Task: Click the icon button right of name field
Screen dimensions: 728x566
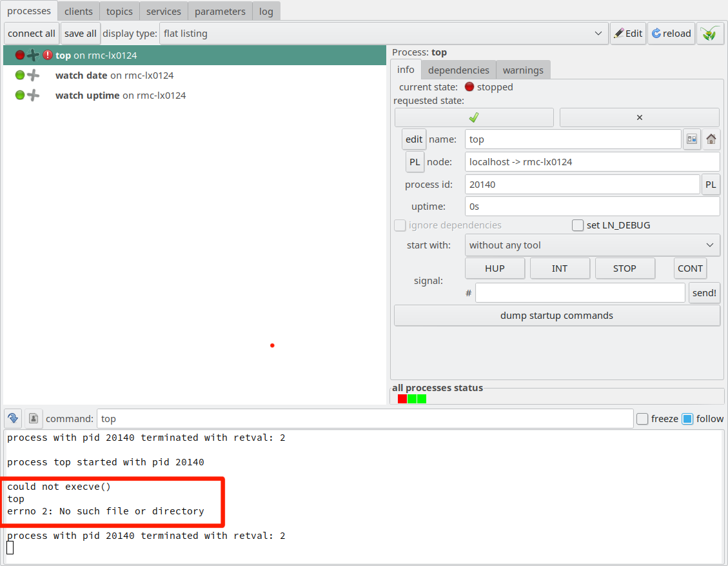Action: (x=692, y=139)
